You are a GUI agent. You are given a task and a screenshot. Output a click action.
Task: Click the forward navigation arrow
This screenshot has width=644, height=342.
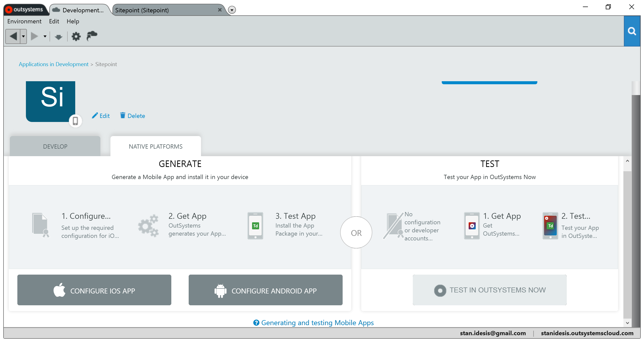pos(34,36)
